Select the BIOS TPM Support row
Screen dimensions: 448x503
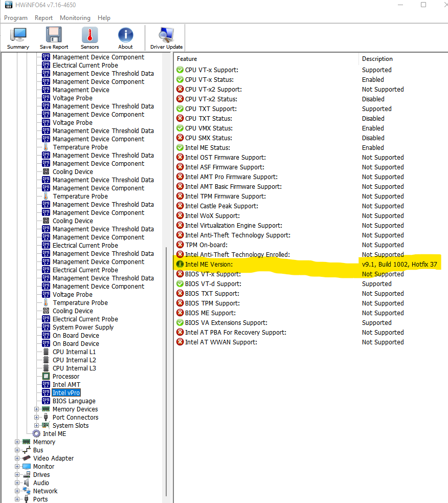[311, 303]
